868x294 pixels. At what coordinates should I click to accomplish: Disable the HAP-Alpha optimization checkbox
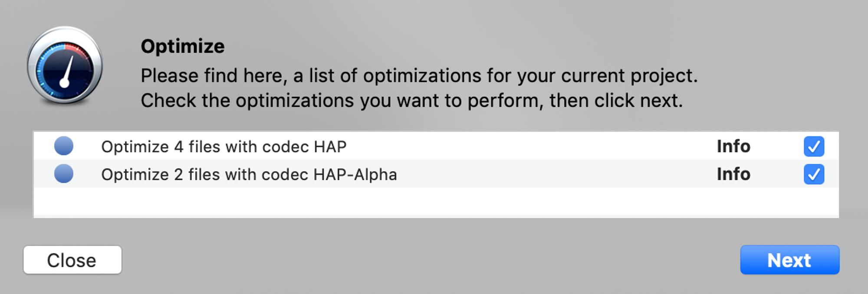tap(814, 174)
